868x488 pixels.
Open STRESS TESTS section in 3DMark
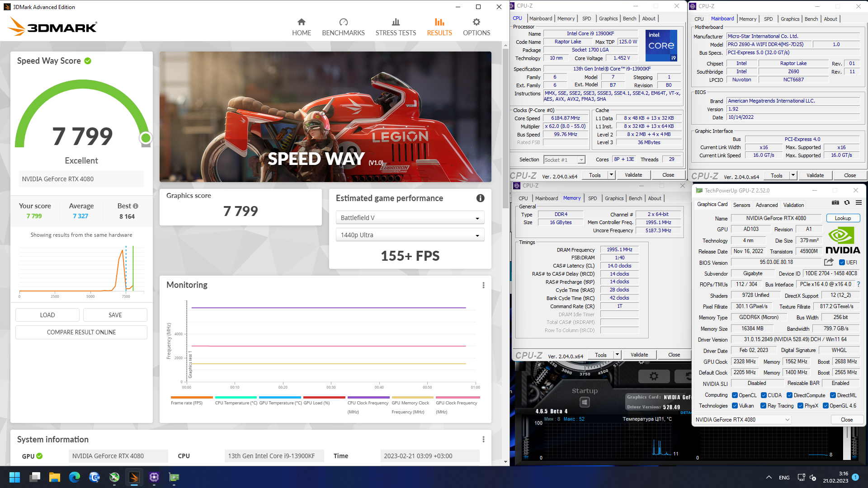click(396, 27)
